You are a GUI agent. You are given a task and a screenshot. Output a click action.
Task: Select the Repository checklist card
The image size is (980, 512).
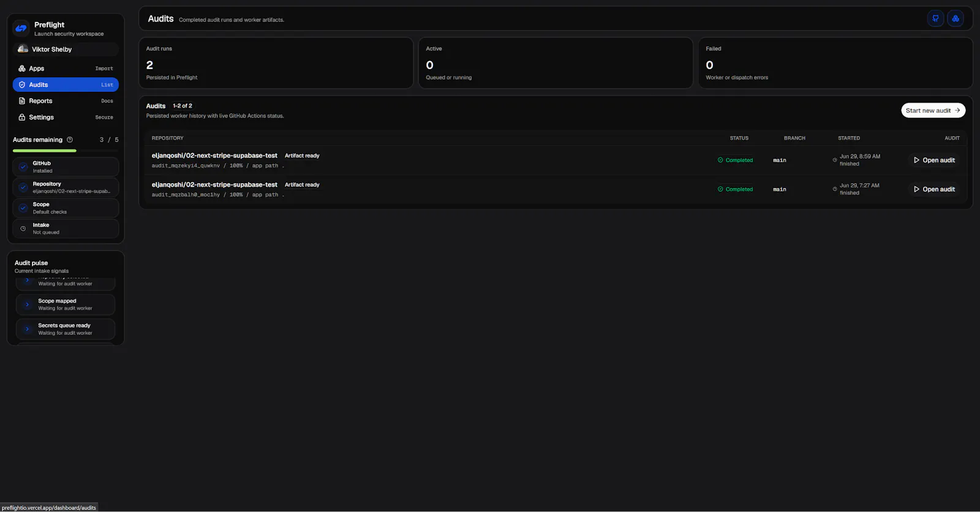pos(66,187)
